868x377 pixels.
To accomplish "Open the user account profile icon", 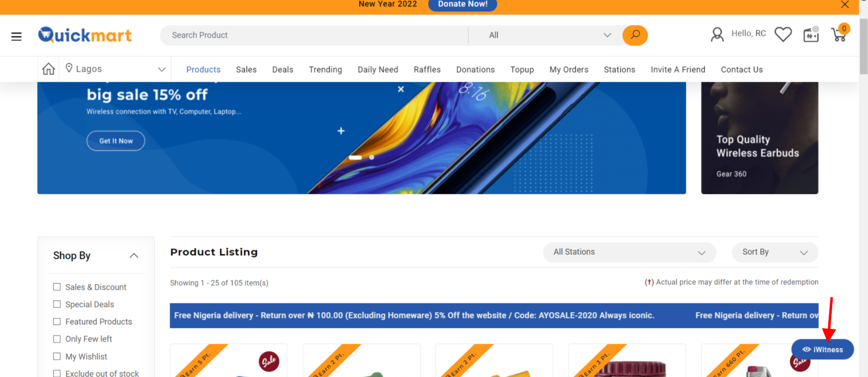I will pyautogui.click(x=717, y=34).
